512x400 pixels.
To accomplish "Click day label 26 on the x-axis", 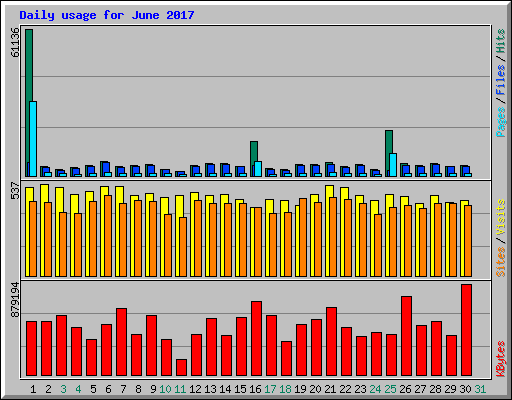I will (405, 389).
